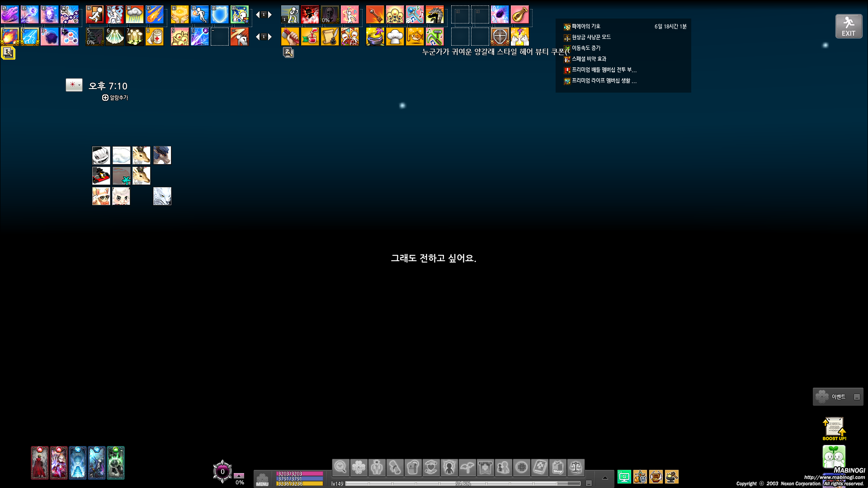Expand bottom menu with up arrow
The height and width of the screenshot is (488, 868).
point(605,478)
